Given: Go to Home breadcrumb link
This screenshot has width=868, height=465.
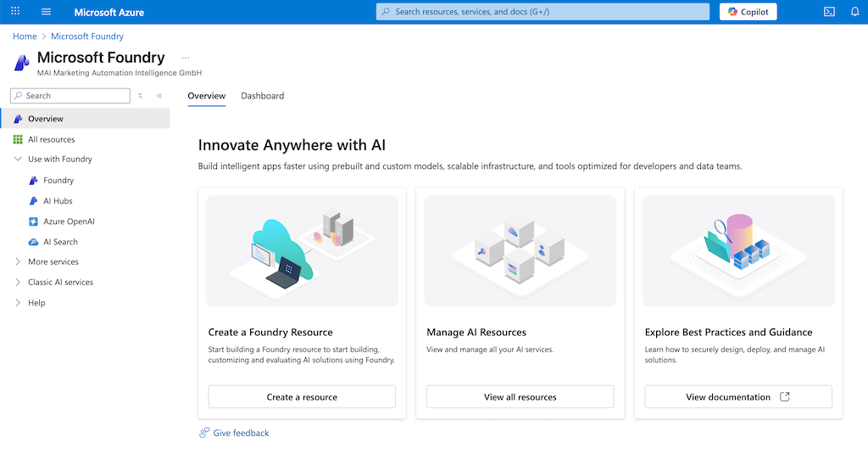Looking at the screenshot, I should pos(25,36).
